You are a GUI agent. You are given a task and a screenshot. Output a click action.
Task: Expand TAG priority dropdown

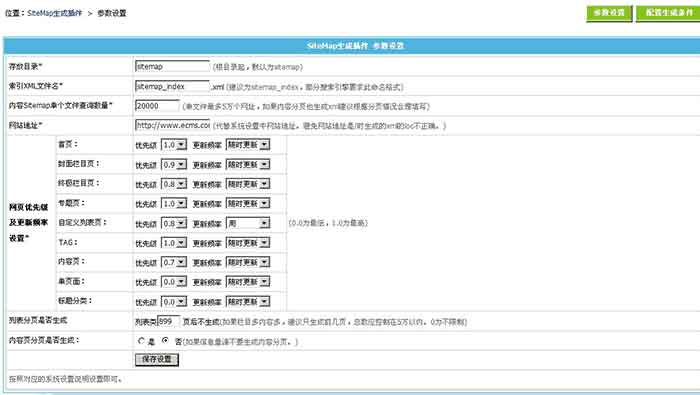[174, 243]
